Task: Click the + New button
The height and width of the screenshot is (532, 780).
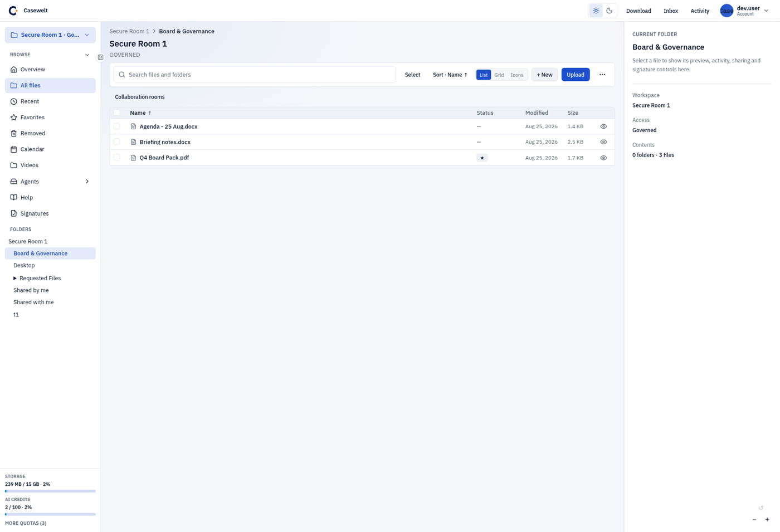Action: tap(544, 75)
